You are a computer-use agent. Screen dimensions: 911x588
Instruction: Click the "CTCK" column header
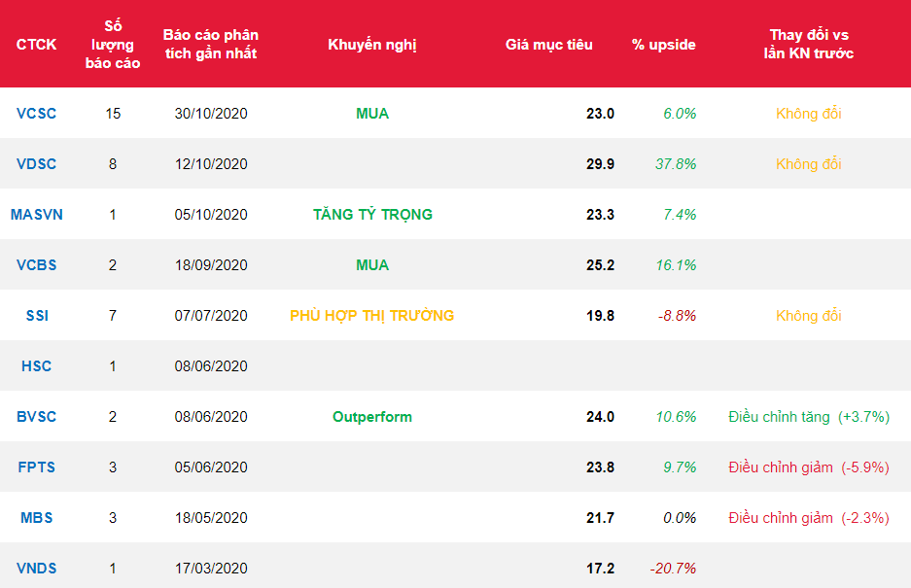point(37,45)
